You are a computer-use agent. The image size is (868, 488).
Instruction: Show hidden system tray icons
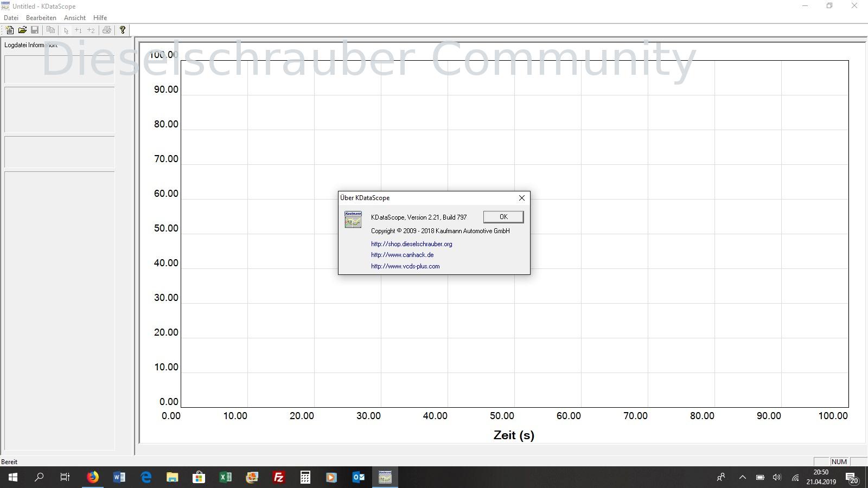pos(743,477)
